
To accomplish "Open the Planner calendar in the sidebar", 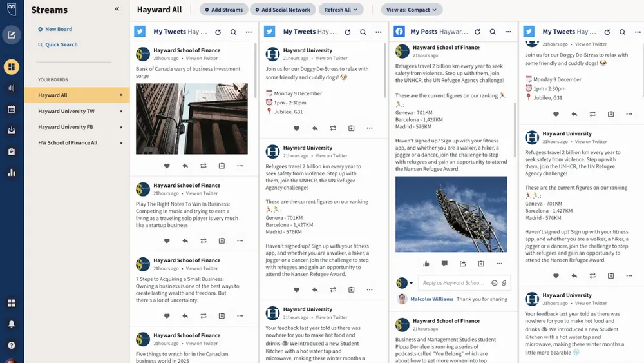I will tap(12, 109).
